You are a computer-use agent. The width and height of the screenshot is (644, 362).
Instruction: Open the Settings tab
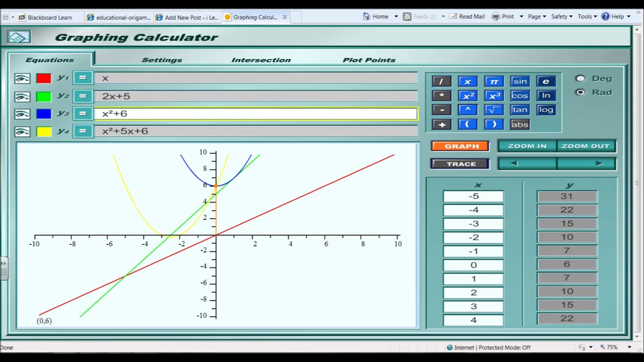[162, 60]
